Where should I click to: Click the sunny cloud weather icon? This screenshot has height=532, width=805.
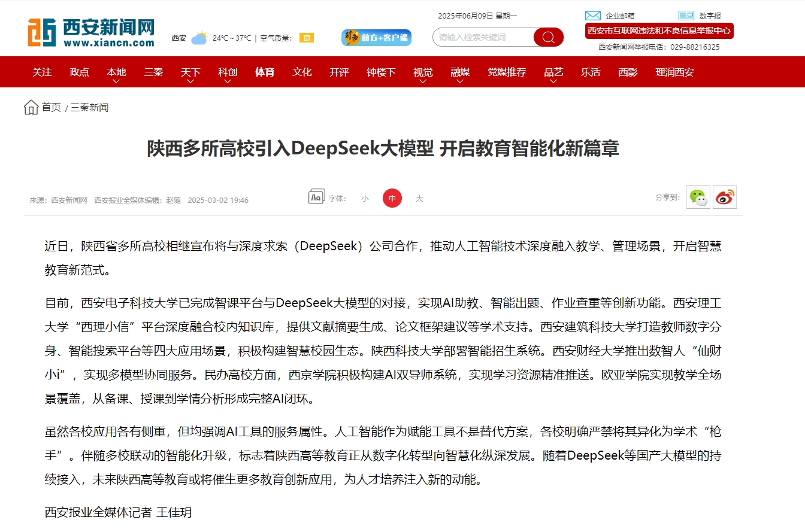199,38
